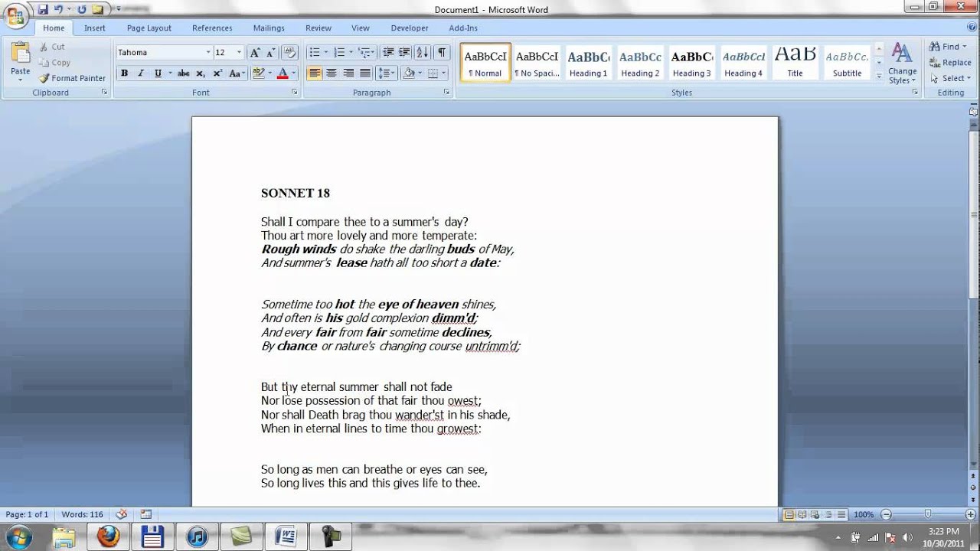980x551 pixels.
Task: Click the 100% zoom level
Action: coord(864,515)
